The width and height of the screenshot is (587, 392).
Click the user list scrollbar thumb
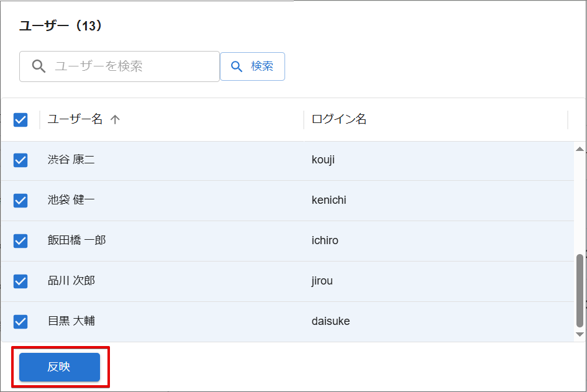(x=580, y=291)
